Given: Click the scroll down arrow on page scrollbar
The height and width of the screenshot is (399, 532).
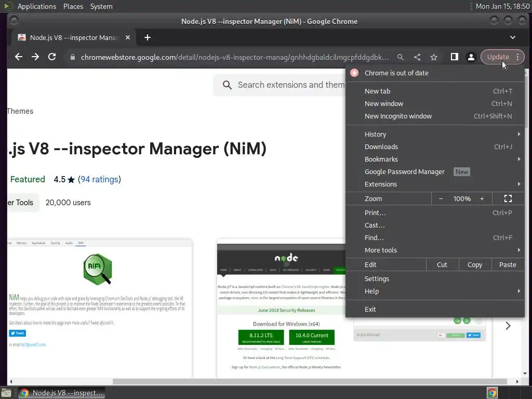Looking at the screenshot, I should [525, 374].
